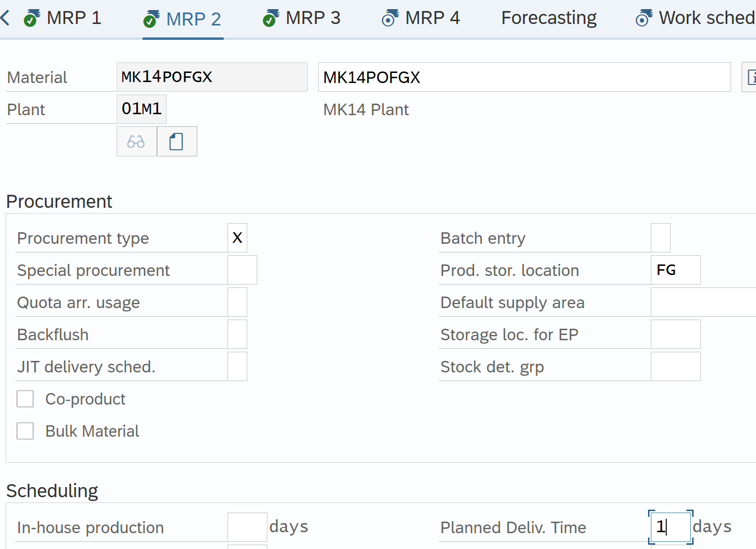The image size is (756, 549).
Task: Open the MRP 4 tab
Action: click(421, 18)
